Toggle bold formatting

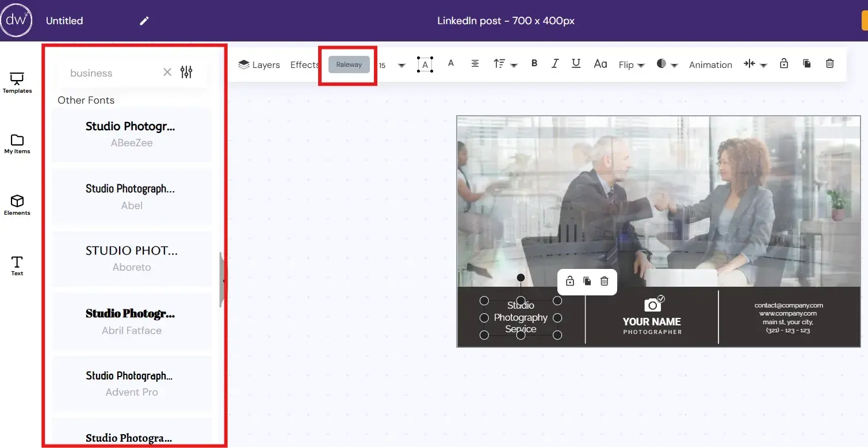click(x=534, y=64)
